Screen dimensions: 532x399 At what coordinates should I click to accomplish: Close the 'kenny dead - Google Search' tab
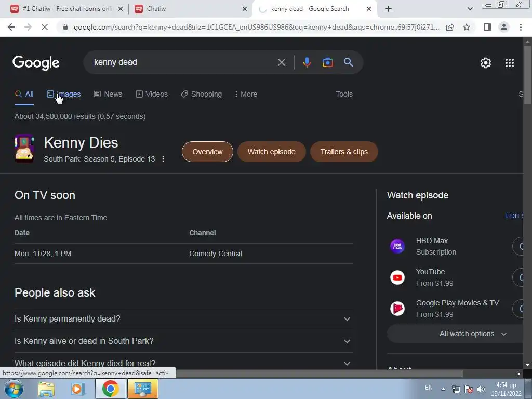pyautogui.click(x=369, y=9)
